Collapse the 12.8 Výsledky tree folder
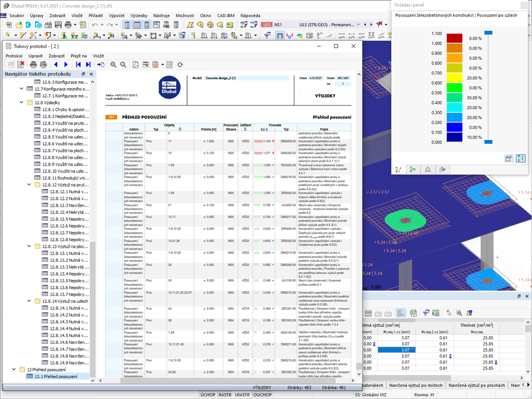Image resolution: width=532 pixels, height=399 pixels. [21, 102]
